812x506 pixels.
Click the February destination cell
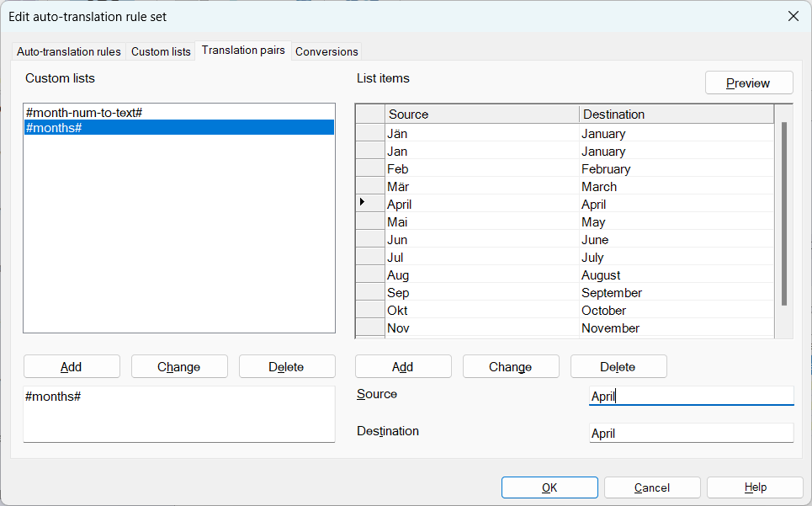coord(677,169)
